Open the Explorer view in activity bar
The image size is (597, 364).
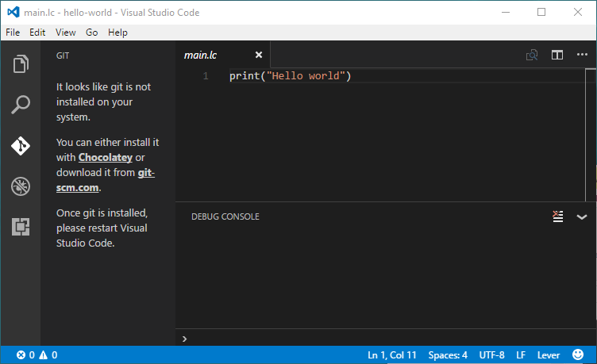pos(21,63)
